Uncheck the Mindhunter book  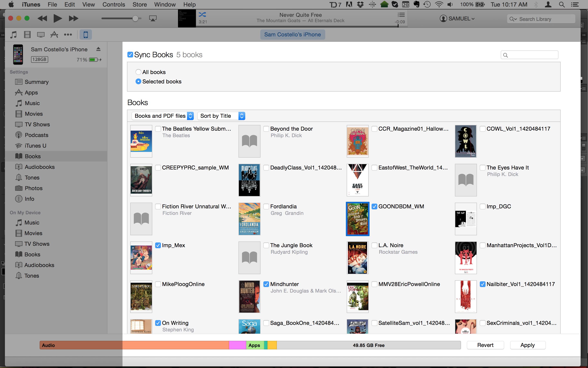tap(266, 284)
